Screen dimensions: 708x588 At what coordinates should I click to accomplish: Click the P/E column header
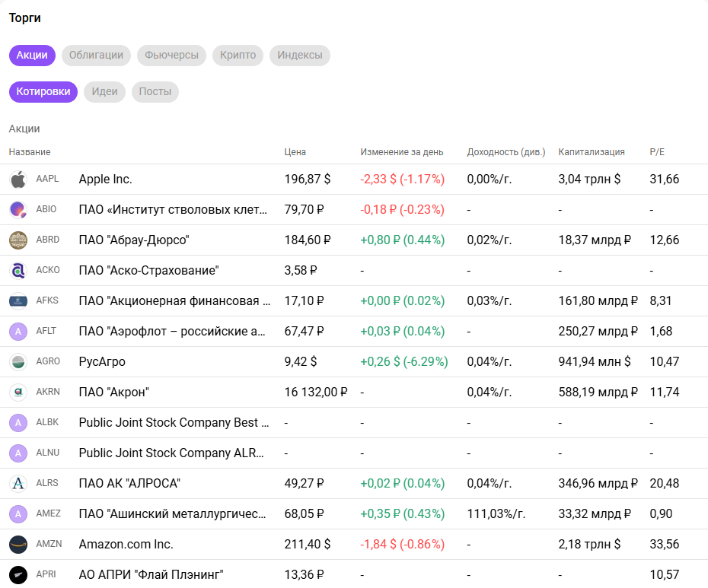pos(657,152)
